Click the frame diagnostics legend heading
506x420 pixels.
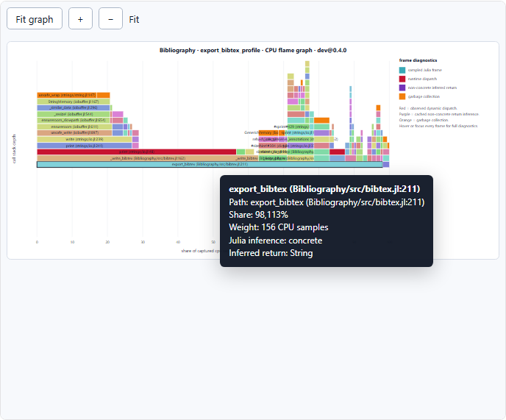coord(418,60)
